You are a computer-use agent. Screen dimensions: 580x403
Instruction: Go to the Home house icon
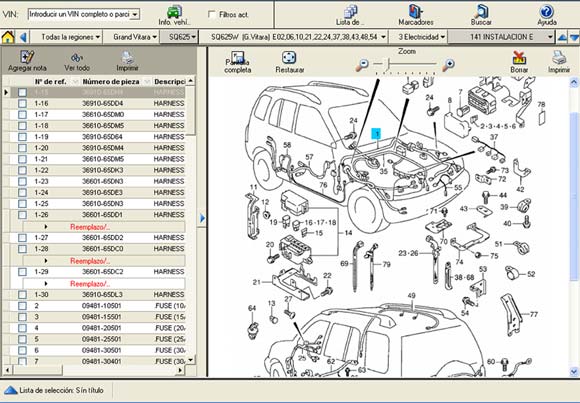coord(8,37)
